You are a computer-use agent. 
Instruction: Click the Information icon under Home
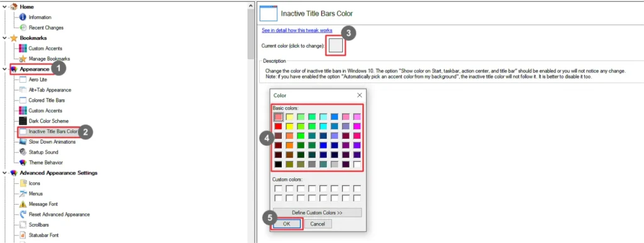click(23, 17)
